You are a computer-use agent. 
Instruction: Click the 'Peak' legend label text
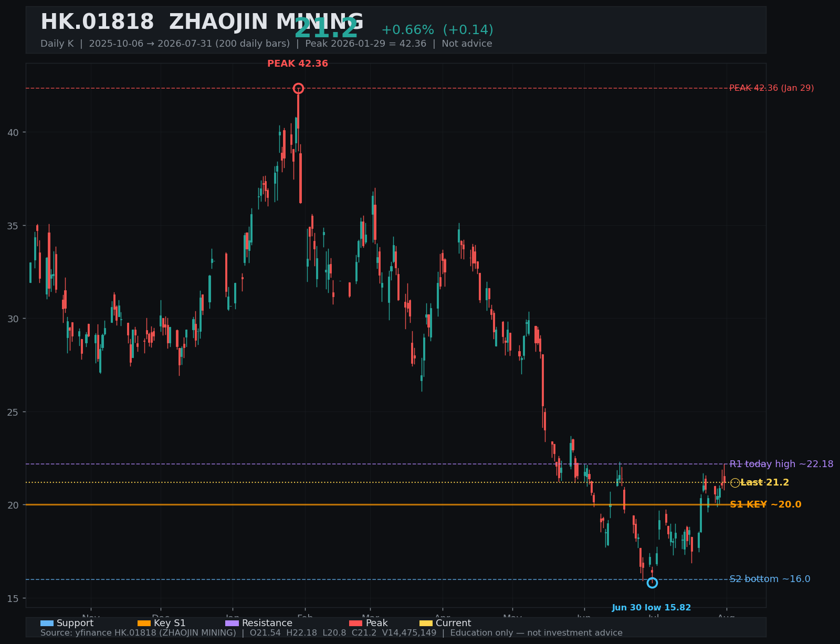coord(377,624)
